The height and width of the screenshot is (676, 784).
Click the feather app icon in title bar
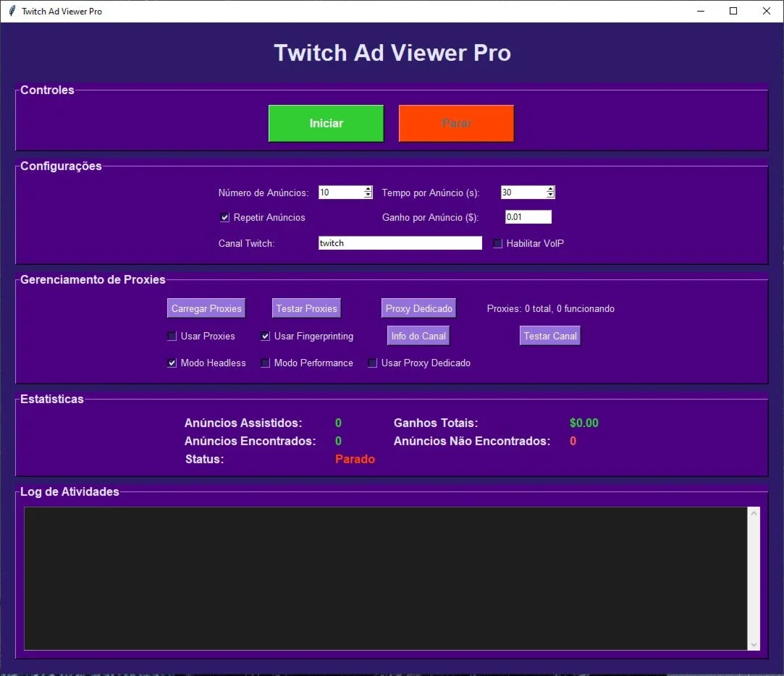[12, 11]
